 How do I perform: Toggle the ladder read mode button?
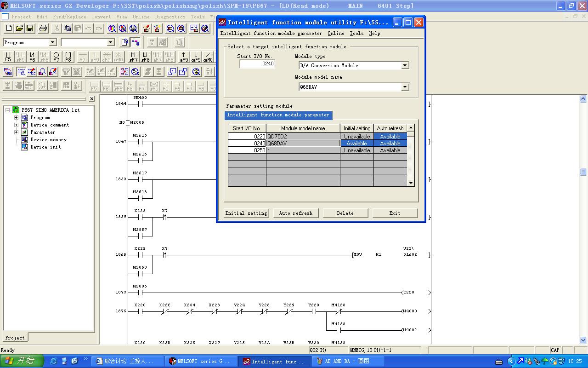click(x=21, y=72)
